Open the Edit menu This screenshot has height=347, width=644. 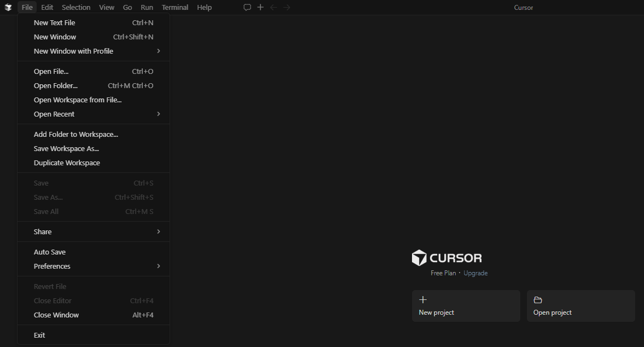47,8
